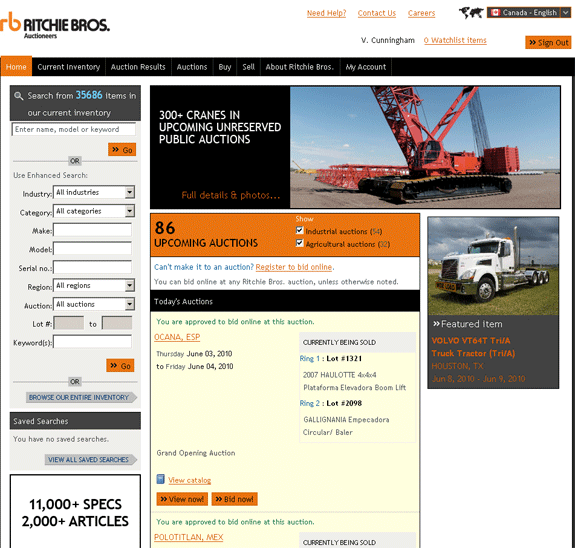Open the Auction Results menu tab
Screen dimensions: 575x548
(x=138, y=67)
